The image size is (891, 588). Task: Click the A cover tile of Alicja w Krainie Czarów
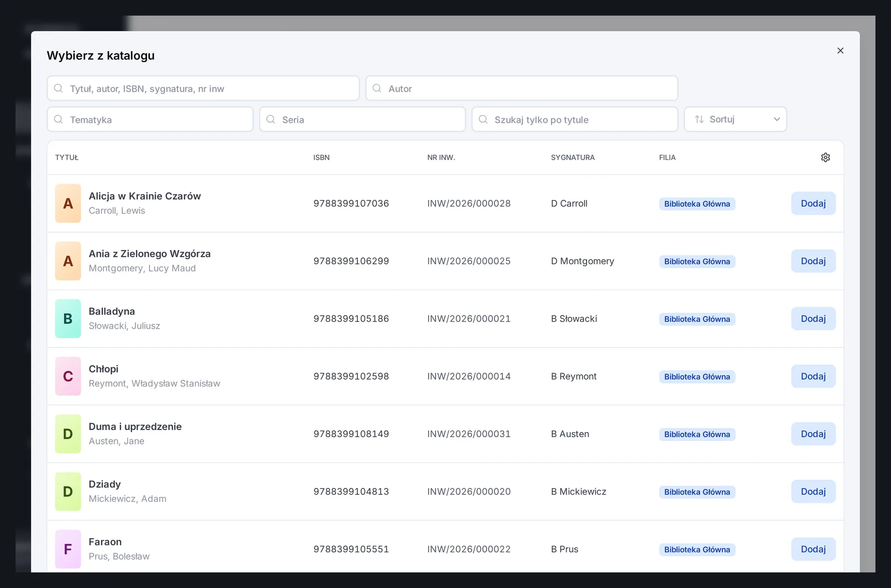click(x=68, y=203)
